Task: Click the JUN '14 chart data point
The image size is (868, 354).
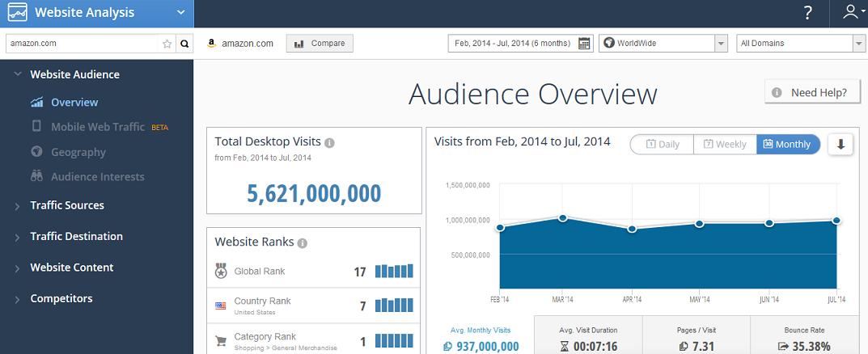Action: (769, 223)
